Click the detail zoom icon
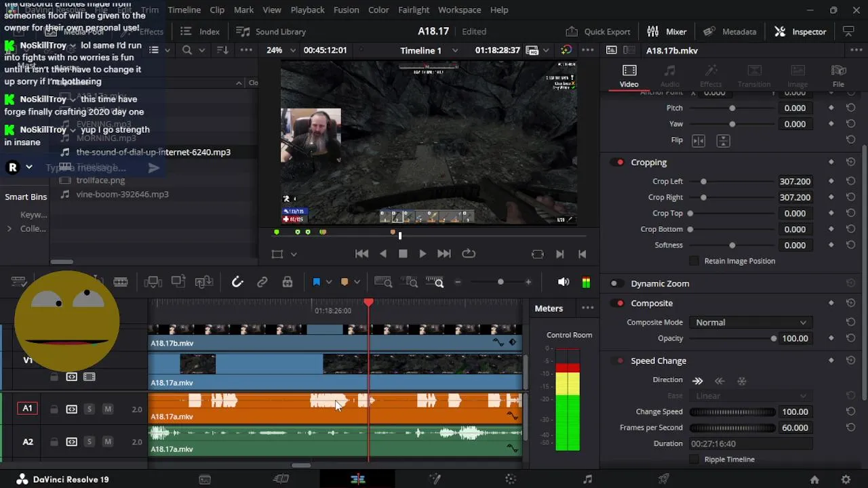Screen dimensions: 868x488 (411, 282)
